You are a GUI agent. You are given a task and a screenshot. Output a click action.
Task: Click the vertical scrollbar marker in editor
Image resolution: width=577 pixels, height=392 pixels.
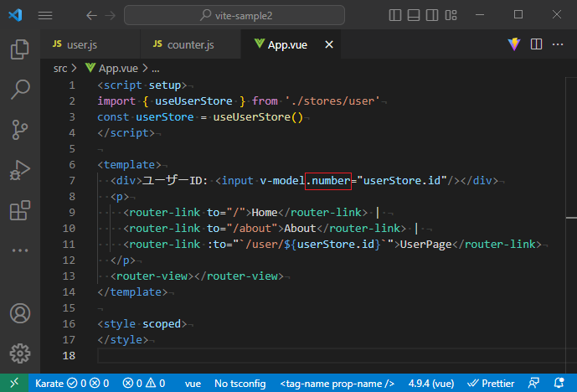click(x=571, y=218)
